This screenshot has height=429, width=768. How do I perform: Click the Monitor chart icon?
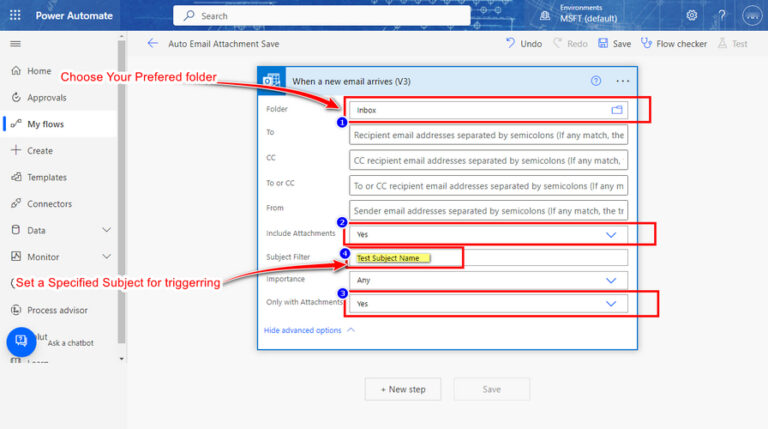point(16,256)
